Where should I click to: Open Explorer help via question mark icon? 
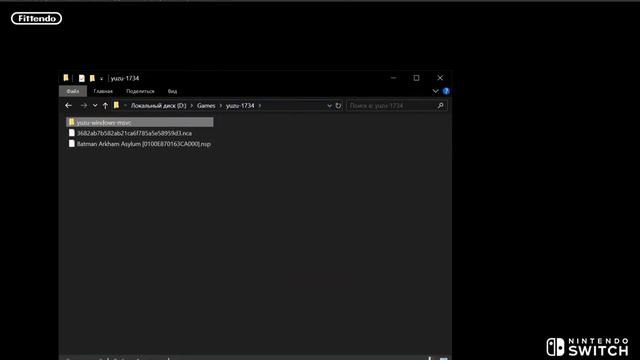pos(446,91)
